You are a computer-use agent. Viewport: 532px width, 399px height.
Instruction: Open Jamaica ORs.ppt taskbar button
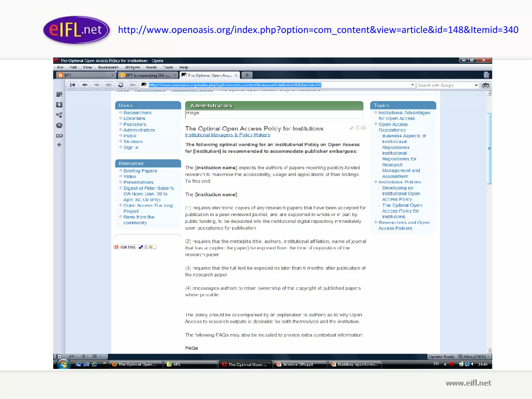tap(300, 364)
